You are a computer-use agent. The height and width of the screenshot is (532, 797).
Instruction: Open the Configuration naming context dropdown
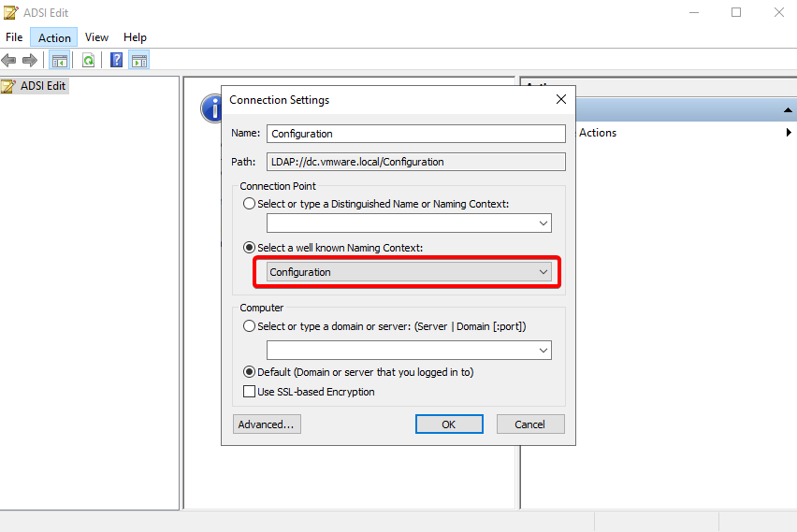click(543, 272)
